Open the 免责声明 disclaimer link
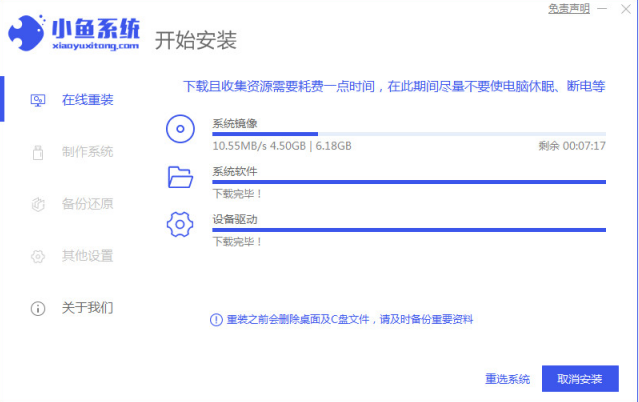Screen dimensions: 639x402 pyautogui.click(x=568, y=8)
